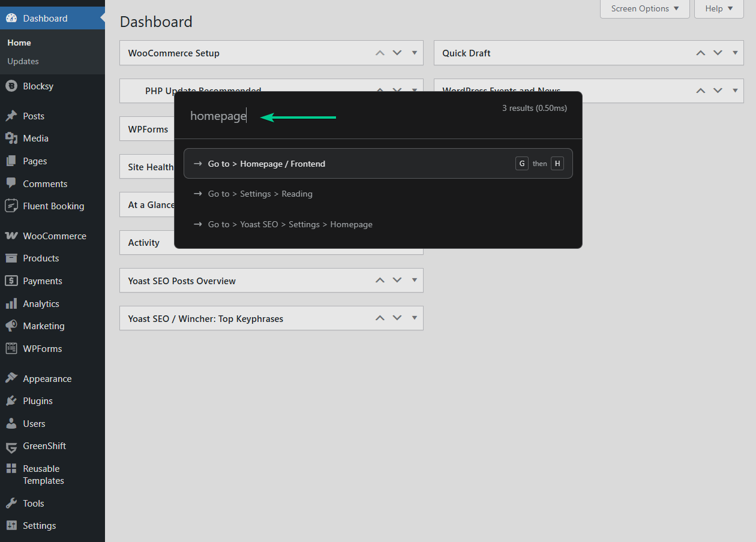The height and width of the screenshot is (542, 756).
Task: Click the Analytics bar chart icon
Action: tap(11, 304)
